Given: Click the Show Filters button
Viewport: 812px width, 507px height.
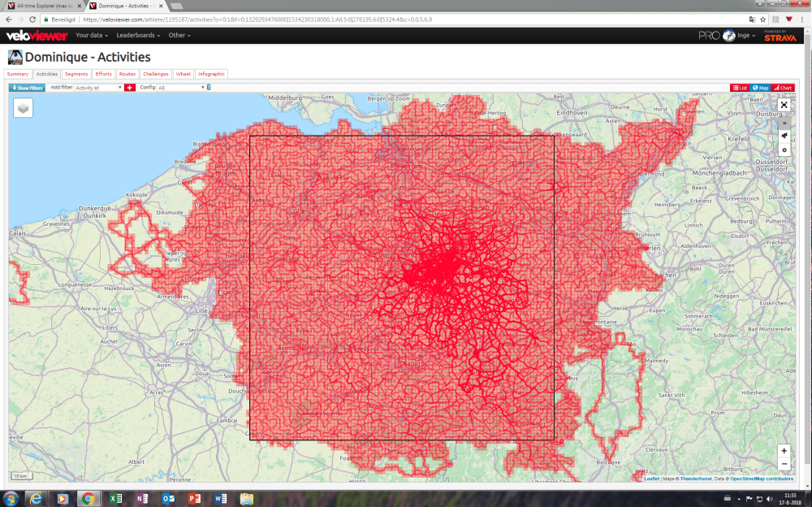Looking at the screenshot, I should [25, 87].
